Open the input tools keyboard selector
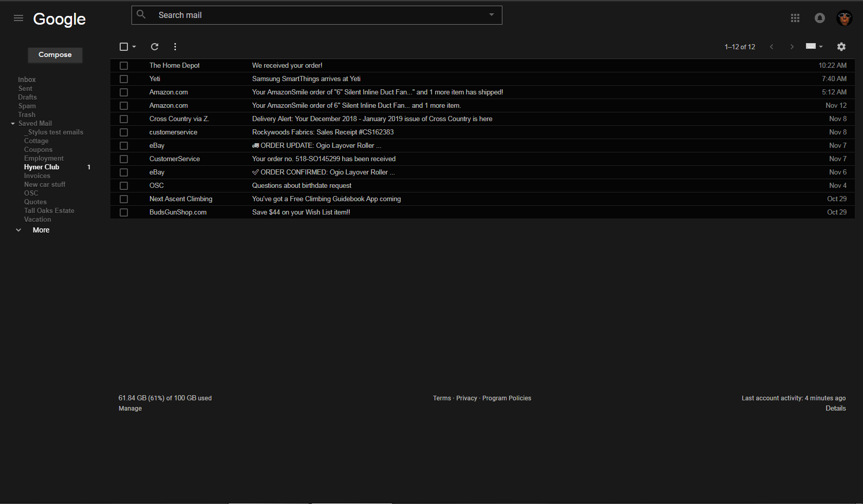Viewport: 863px width, 504px height. point(814,46)
